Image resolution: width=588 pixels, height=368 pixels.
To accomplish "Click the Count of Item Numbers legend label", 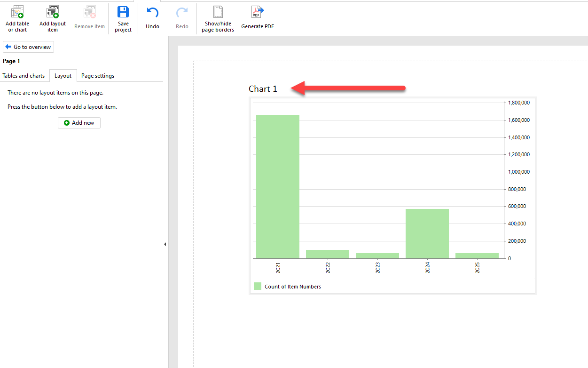I will click(x=292, y=287).
